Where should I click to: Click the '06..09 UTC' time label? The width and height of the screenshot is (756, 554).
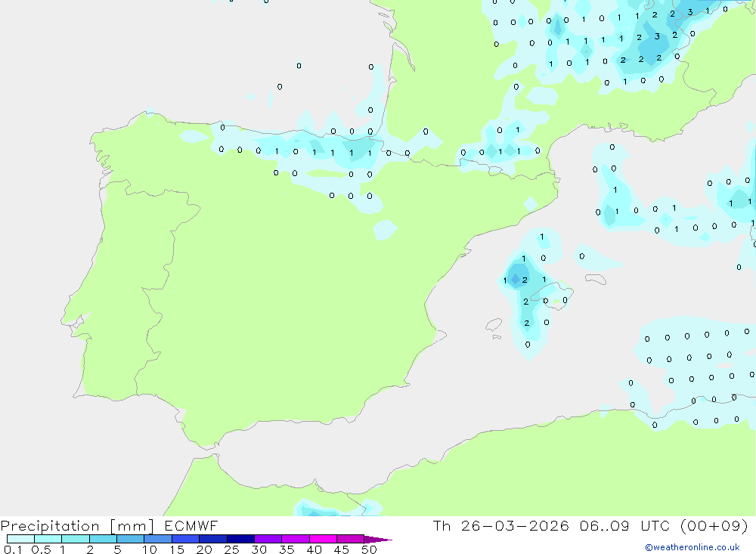pyautogui.click(x=624, y=525)
